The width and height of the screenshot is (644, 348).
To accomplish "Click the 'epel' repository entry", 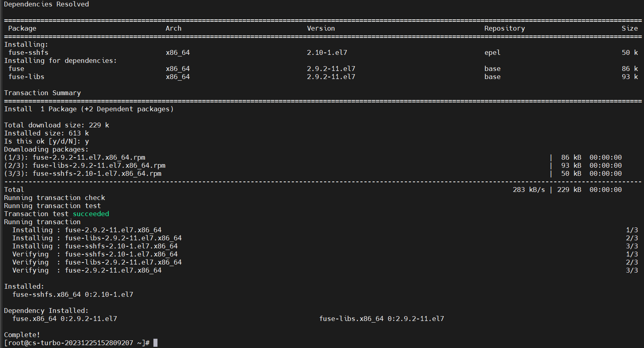I will click(x=493, y=52).
